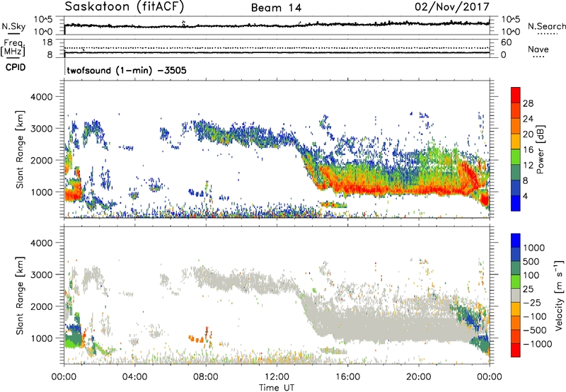Click the "18" frequency axis tick

click(47, 42)
